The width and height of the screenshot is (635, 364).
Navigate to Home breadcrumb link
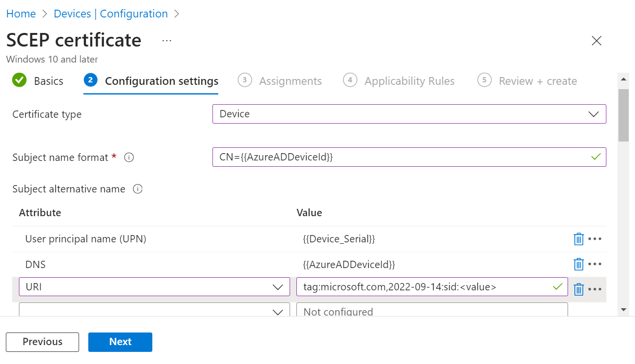[21, 14]
